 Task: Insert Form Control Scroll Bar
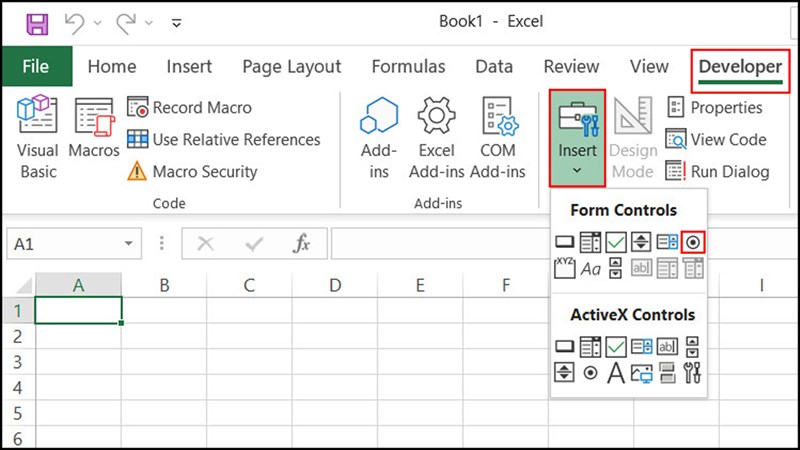coord(616,268)
